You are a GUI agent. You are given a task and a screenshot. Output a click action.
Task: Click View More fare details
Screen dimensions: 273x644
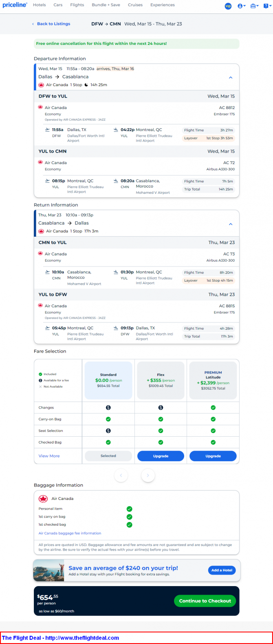pyautogui.click(x=49, y=456)
